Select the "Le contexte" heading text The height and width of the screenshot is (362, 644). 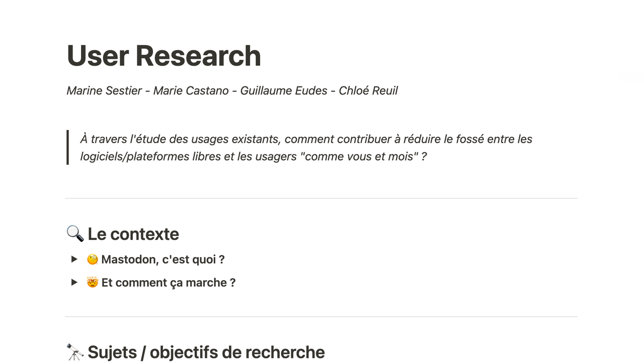point(133,234)
